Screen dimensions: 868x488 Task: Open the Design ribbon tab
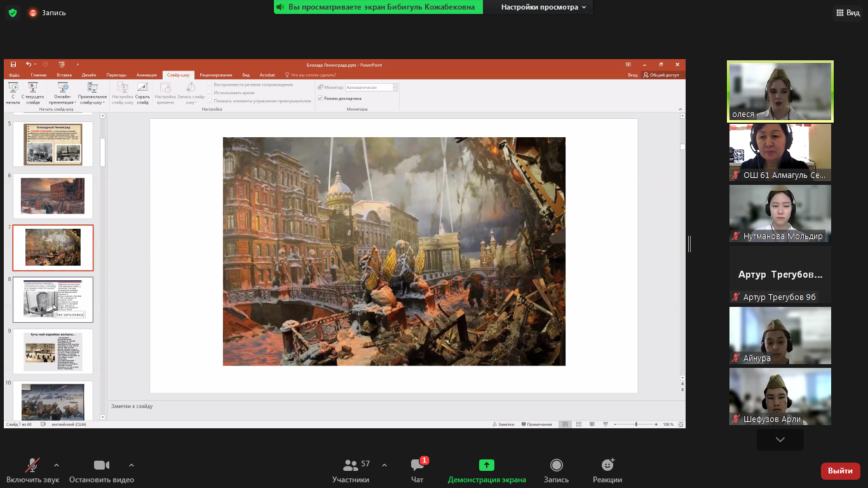click(x=89, y=75)
